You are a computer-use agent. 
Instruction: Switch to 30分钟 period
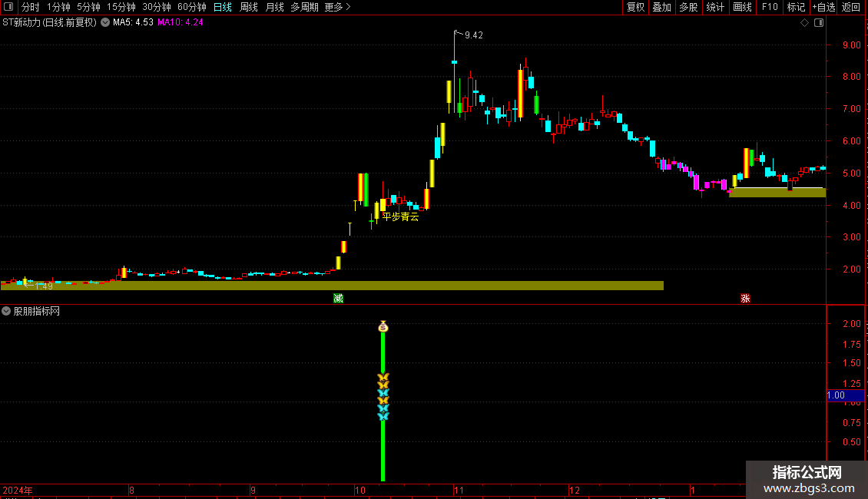point(157,7)
